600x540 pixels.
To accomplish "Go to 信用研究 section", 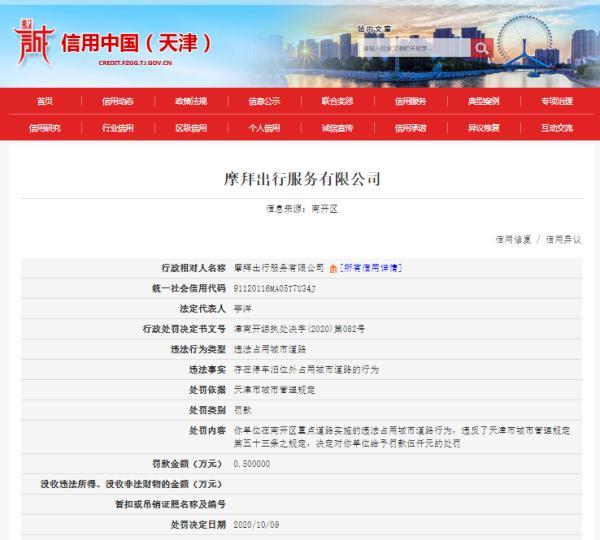I will tap(45, 128).
